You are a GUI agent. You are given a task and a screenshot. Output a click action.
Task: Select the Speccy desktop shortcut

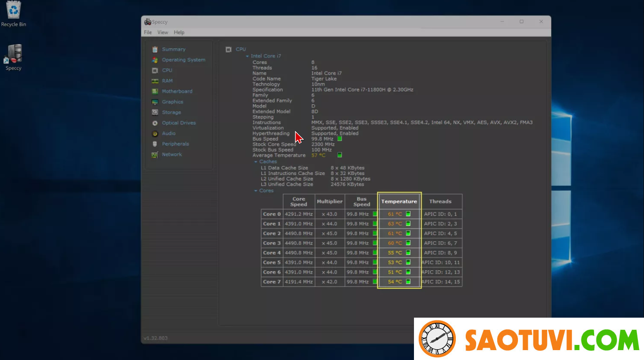14,57
